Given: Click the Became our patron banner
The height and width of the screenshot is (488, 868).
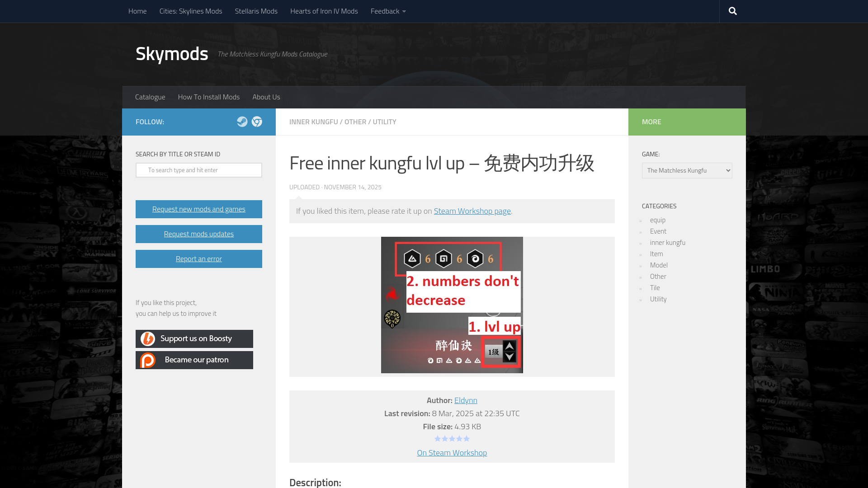Looking at the screenshot, I should (194, 360).
